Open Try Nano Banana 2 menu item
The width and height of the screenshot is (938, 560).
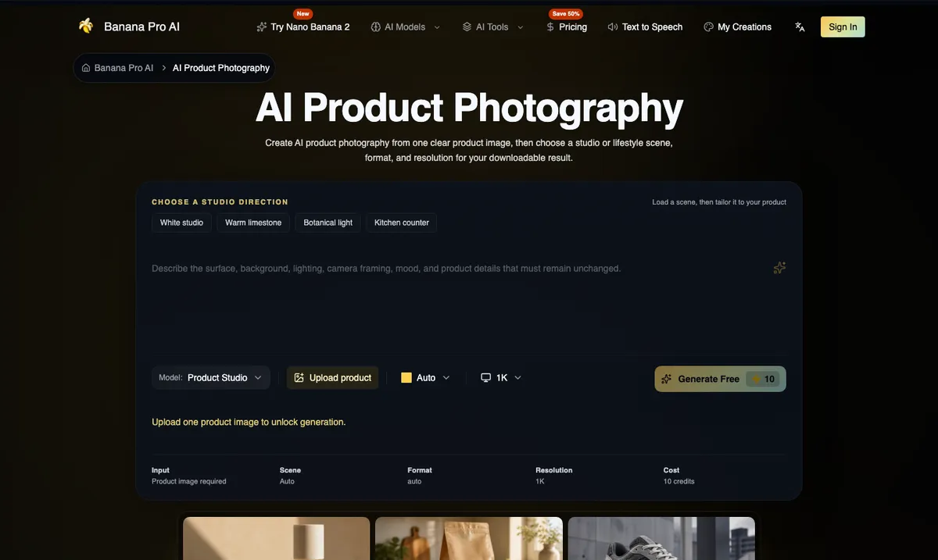(x=303, y=27)
